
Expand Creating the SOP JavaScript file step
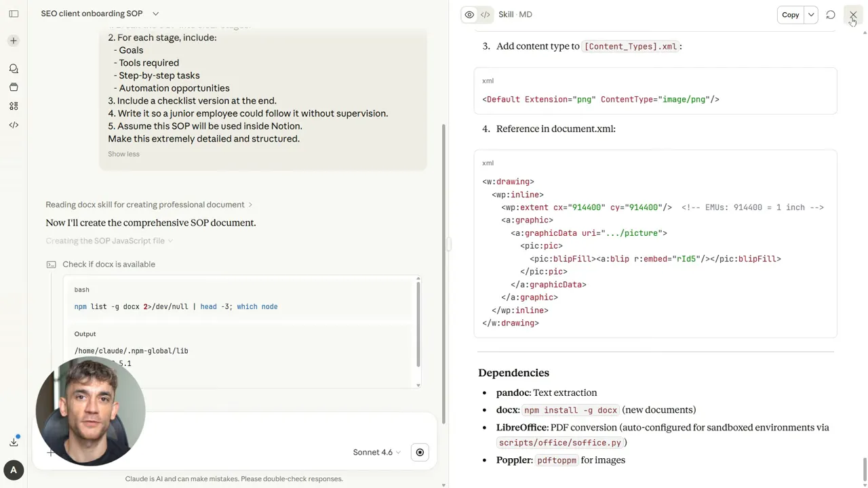tap(109, 241)
